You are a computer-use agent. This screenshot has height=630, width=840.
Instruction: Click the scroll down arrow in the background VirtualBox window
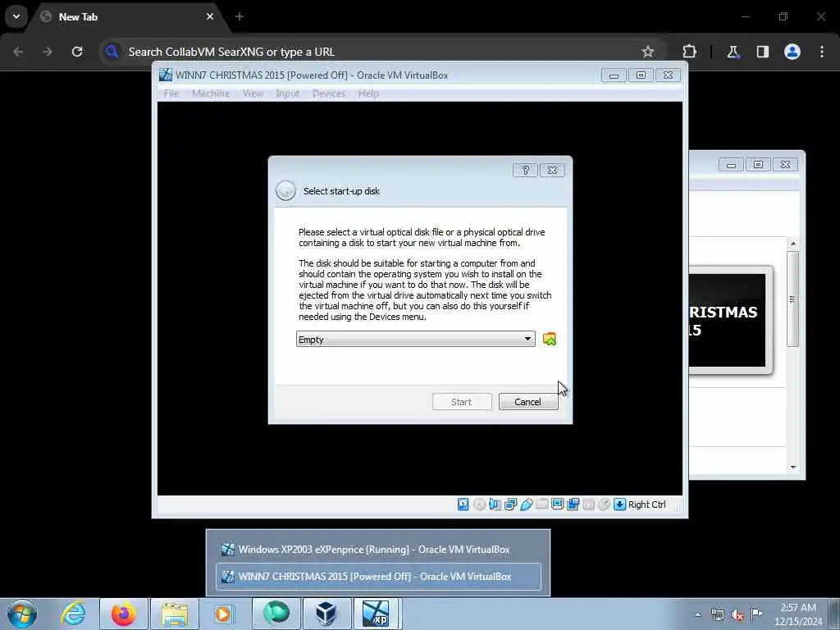pyautogui.click(x=793, y=467)
